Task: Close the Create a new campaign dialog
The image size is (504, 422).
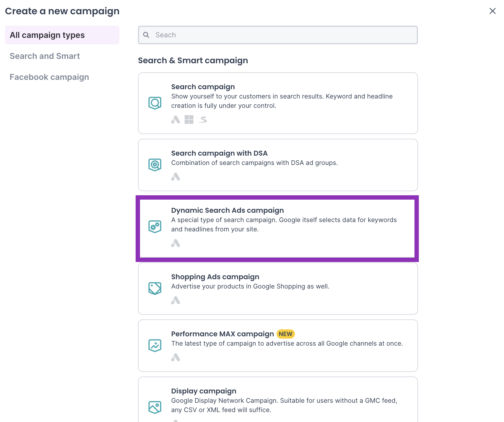Action: click(493, 11)
